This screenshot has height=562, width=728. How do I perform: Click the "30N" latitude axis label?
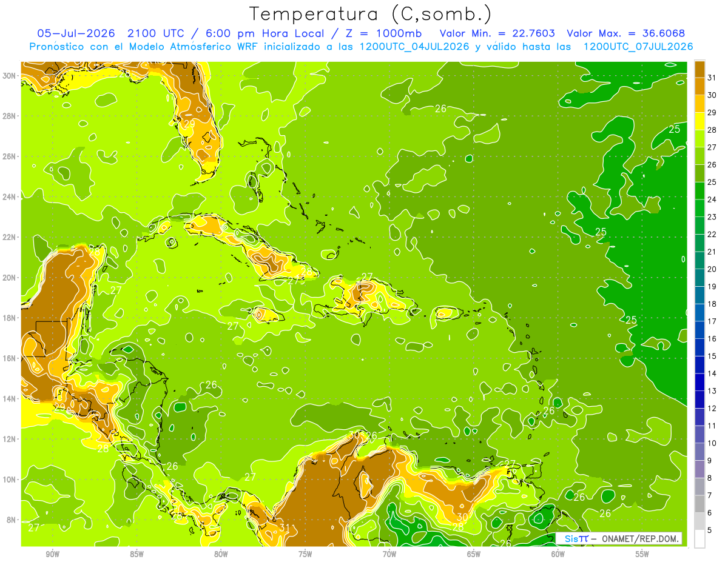(x=9, y=76)
